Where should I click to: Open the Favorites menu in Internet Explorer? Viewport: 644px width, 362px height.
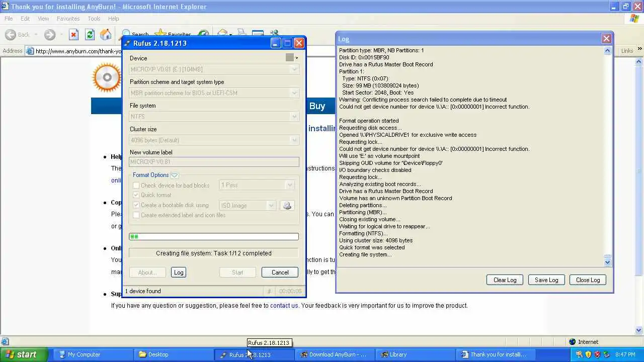(x=68, y=19)
